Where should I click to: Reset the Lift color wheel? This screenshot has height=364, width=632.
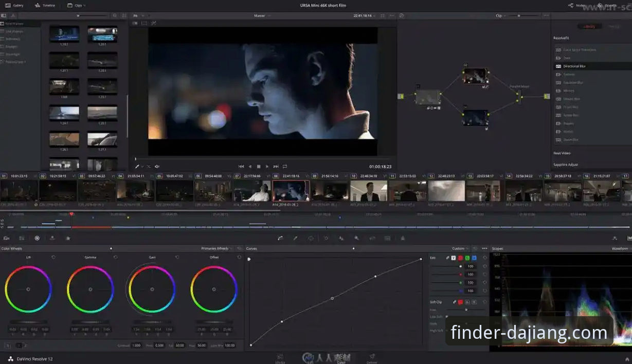[x=53, y=257]
